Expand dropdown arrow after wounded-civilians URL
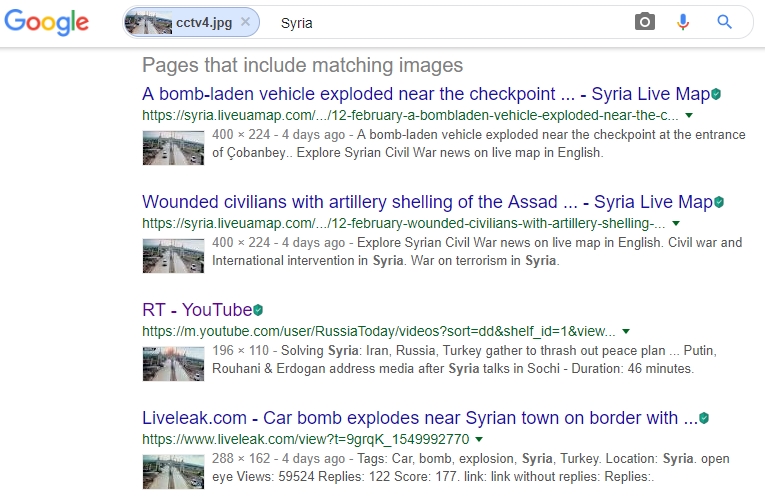This screenshot has height=498, width=765. pos(676,223)
